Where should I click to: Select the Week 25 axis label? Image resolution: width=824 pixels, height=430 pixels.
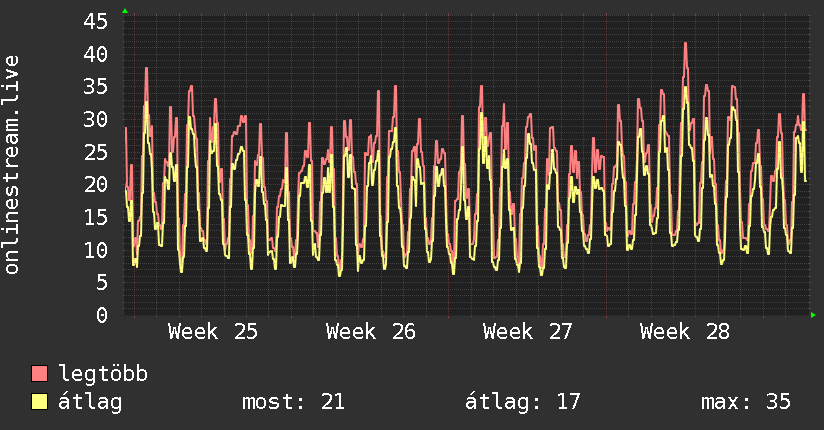[x=213, y=332]
